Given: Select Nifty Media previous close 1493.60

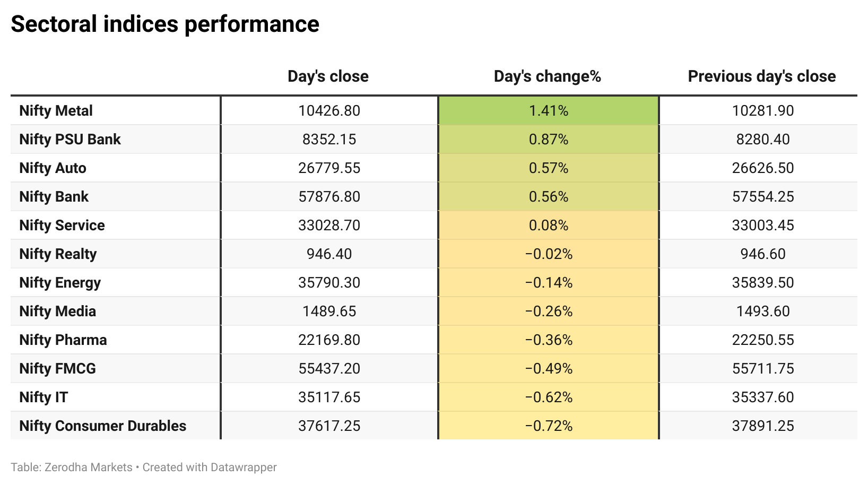Looking at the screenshot, I should [x=763, y=311].
